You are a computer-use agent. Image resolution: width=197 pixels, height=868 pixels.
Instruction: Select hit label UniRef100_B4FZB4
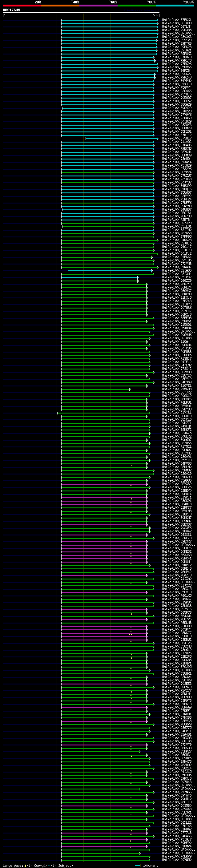click(177, 71)
